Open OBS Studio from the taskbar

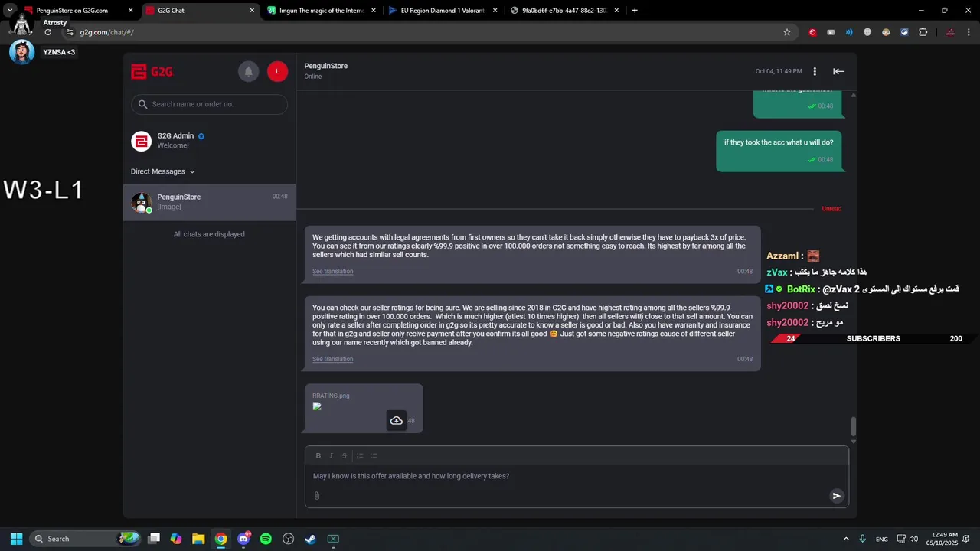click(x=288, y=539)
